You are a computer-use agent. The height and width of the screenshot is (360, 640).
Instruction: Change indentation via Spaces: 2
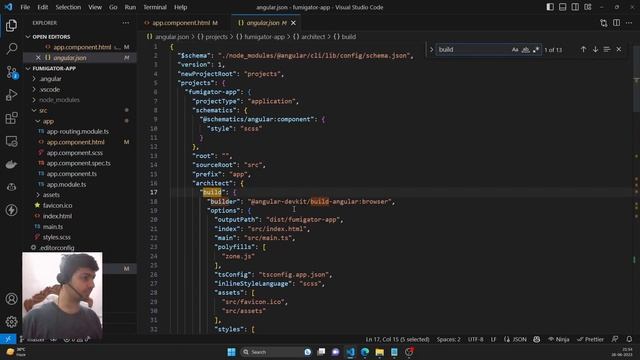click(x=448, y=339)
